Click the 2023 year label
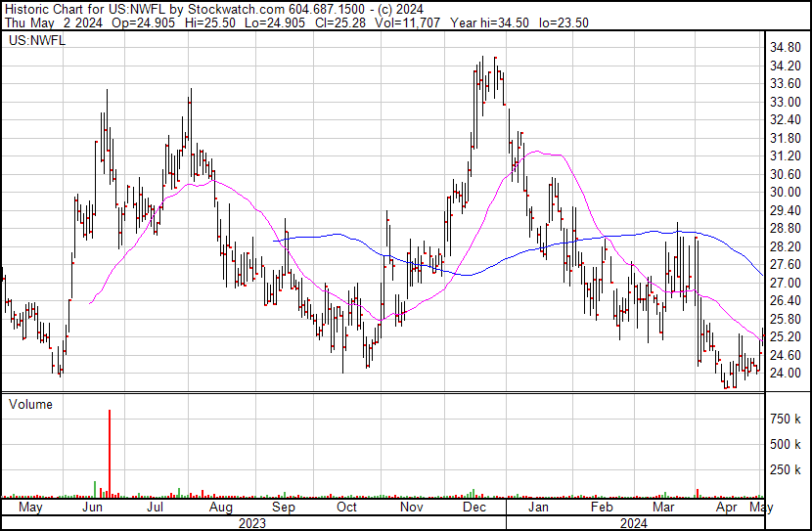812x531 pixels. pyautogui.click(x=252, y=523)
